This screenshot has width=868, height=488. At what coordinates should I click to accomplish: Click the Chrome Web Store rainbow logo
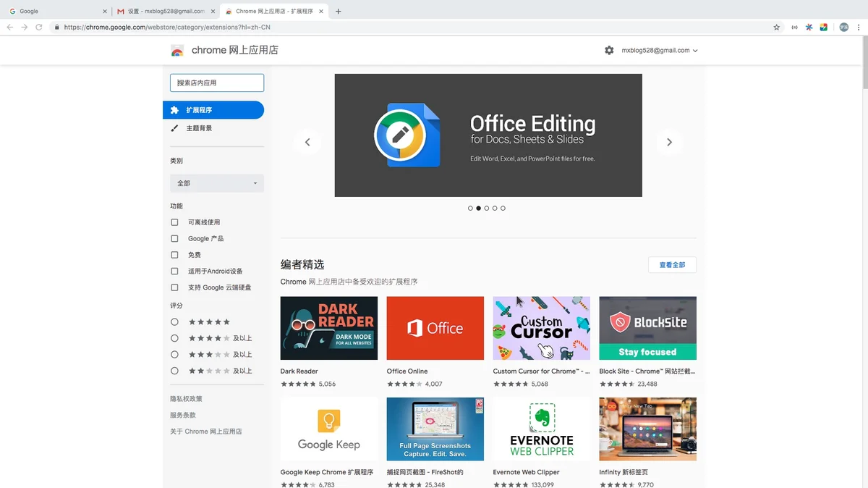pyautogui.click(x=177, y=51)
